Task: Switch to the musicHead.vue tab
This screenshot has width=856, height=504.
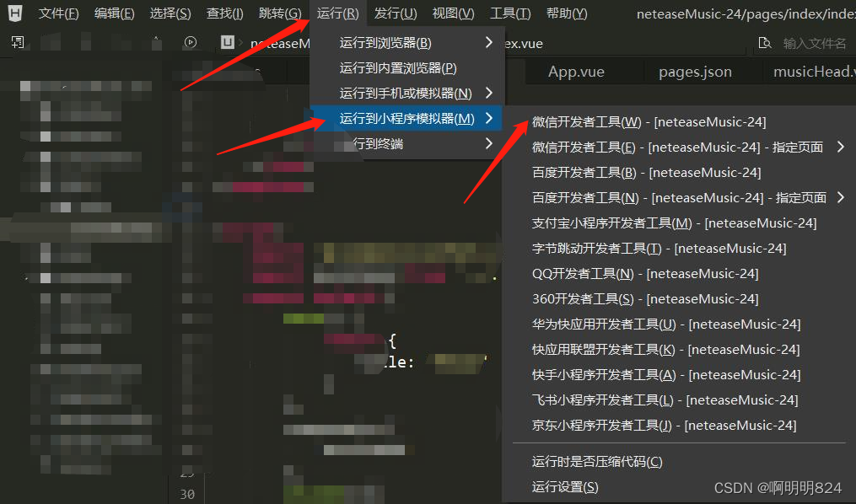Action: pyautogui.click(x=814, y=72)
